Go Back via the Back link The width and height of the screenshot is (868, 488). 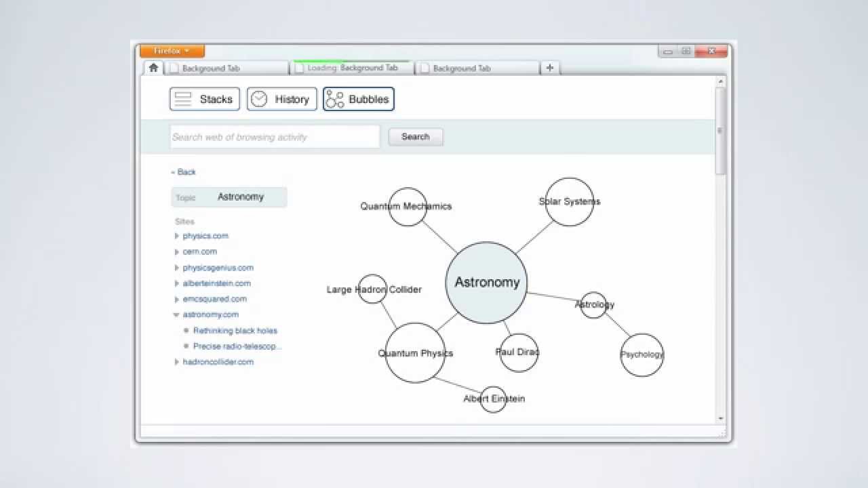coord(184,172)
